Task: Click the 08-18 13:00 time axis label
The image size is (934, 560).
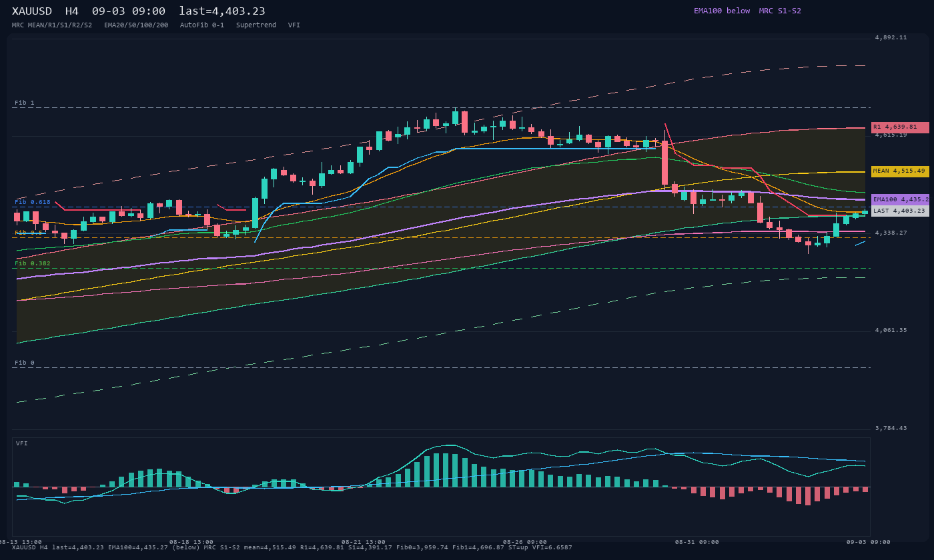Action: pyautogui.click(x=191, y=542)
